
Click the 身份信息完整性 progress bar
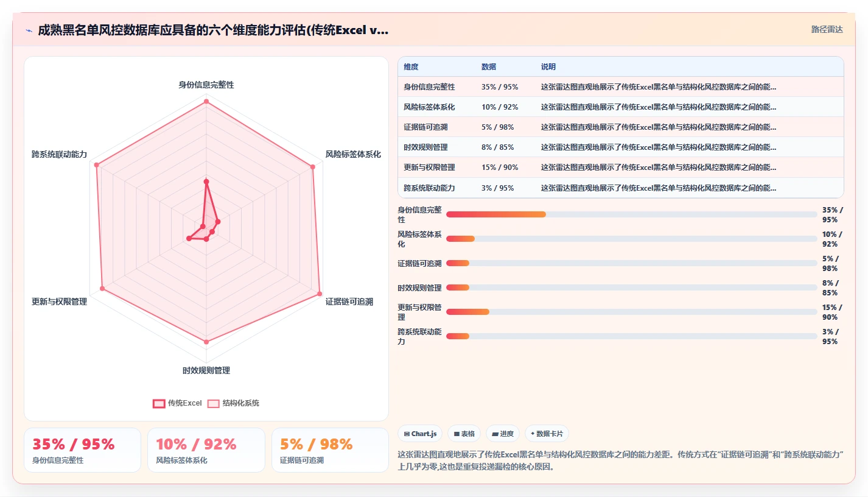[632, 214]
